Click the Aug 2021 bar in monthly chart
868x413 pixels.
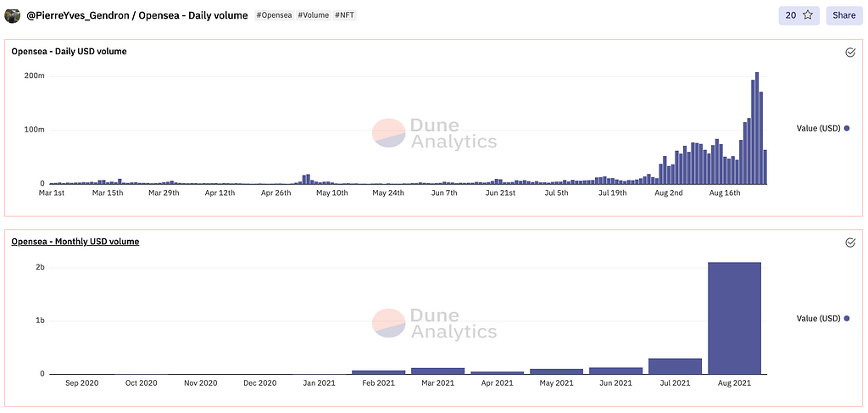click(734, 319)
